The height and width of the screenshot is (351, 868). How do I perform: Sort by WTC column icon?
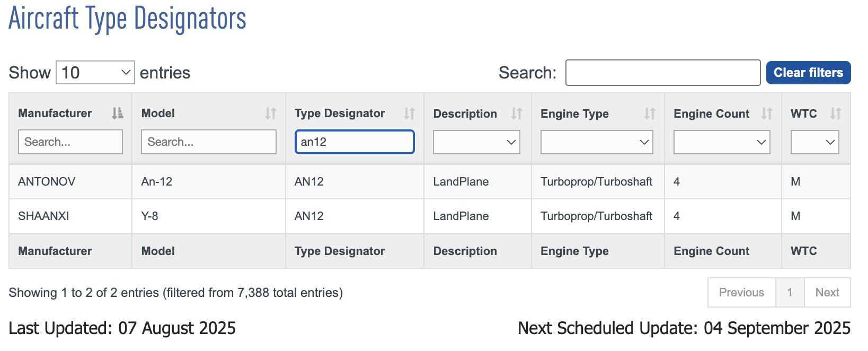point(835,113)
